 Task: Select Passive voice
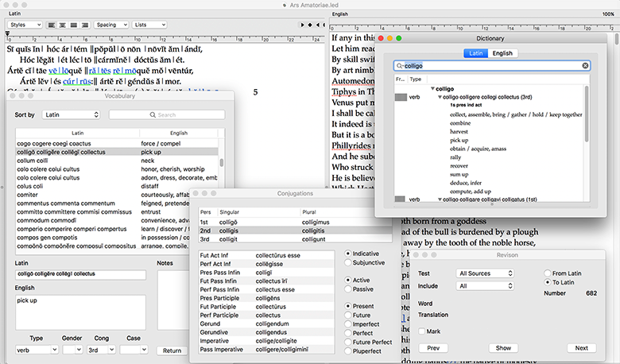[348, 289]
